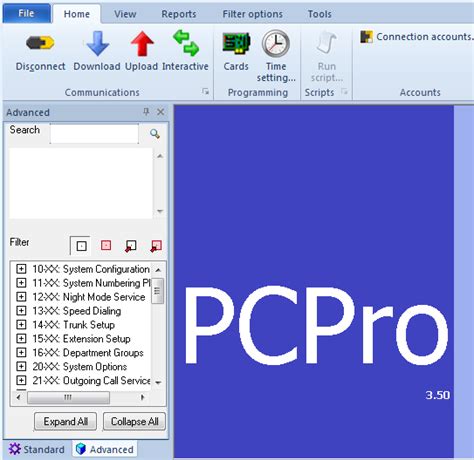Switch to the Standard panel tab
The image size is (474, 460).
click(x=37, y=449)
